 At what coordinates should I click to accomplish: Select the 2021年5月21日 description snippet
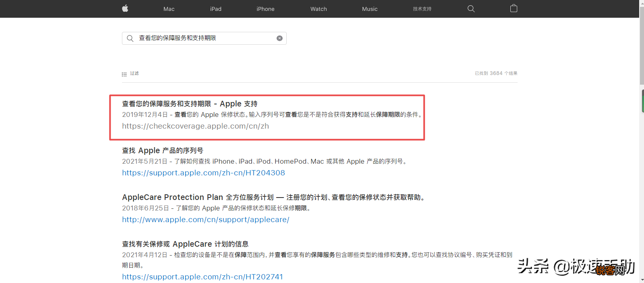pyautogui.click(x=265, y=161)
